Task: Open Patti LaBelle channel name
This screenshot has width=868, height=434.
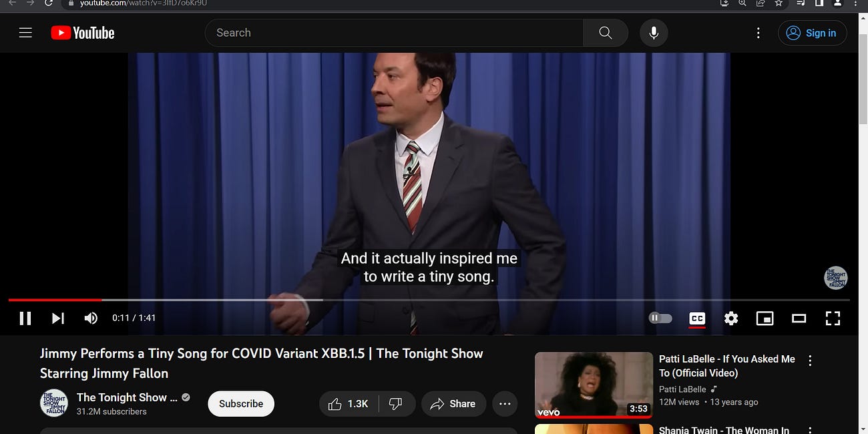Action: pos(682,389)
